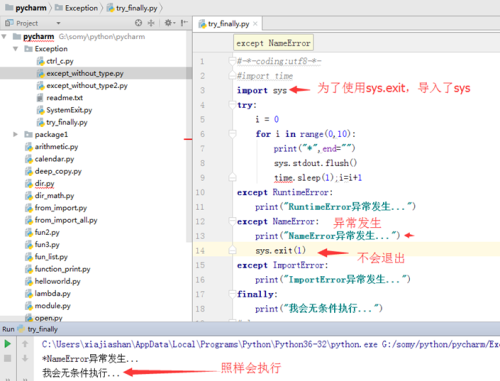Image resolution: width=500 pixels, height=381 pixels.
Task: Click the hide Project panel icon
Action: click(x=183, y=23)
